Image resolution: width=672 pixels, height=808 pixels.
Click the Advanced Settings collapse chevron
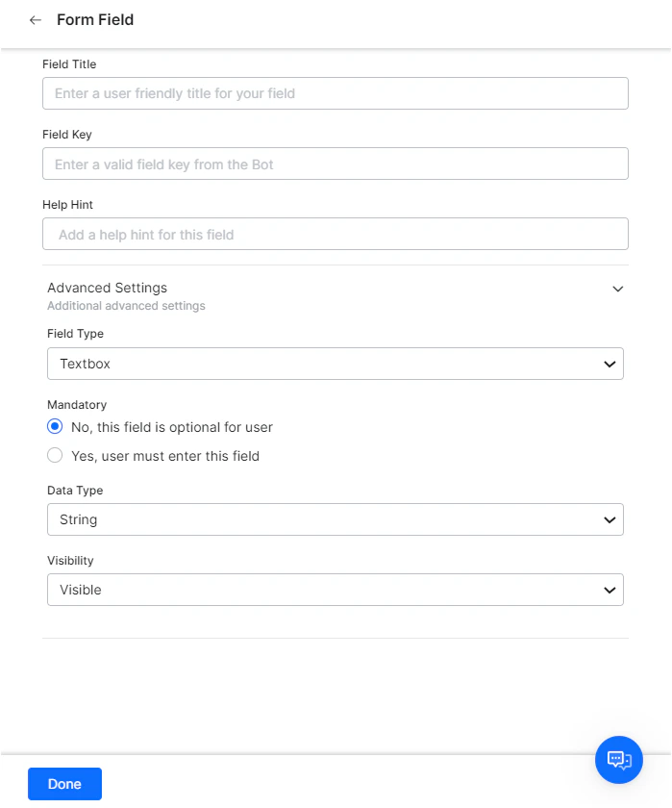click(x=618, y=289)
